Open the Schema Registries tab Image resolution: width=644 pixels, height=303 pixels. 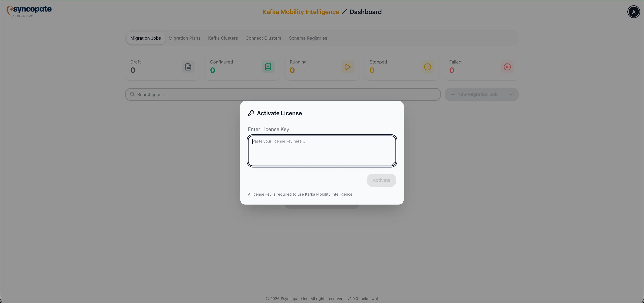[308, 38]
